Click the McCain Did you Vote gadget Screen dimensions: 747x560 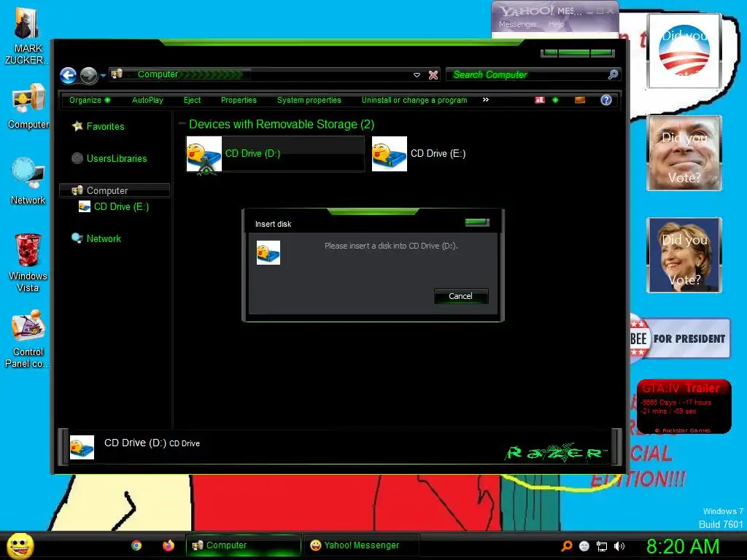[x=684, y=153]
